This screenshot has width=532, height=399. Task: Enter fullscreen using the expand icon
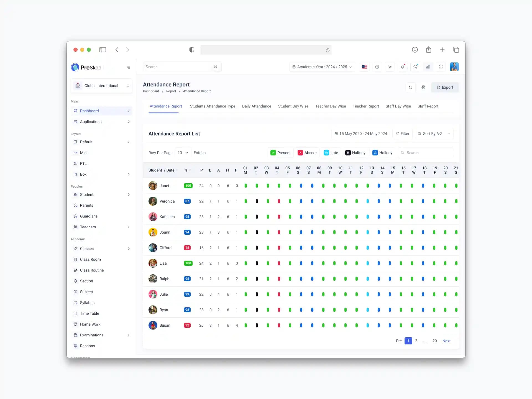pyautogui.click(x=441, y=67)
